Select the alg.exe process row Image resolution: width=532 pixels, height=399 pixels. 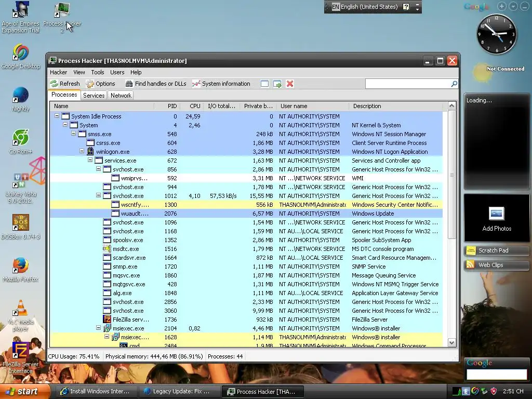[246, 293]
